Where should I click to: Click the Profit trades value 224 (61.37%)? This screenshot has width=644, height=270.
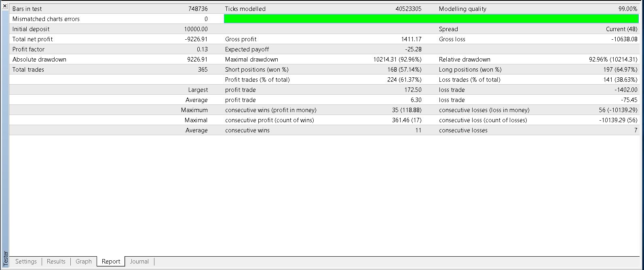coord(404,80)
